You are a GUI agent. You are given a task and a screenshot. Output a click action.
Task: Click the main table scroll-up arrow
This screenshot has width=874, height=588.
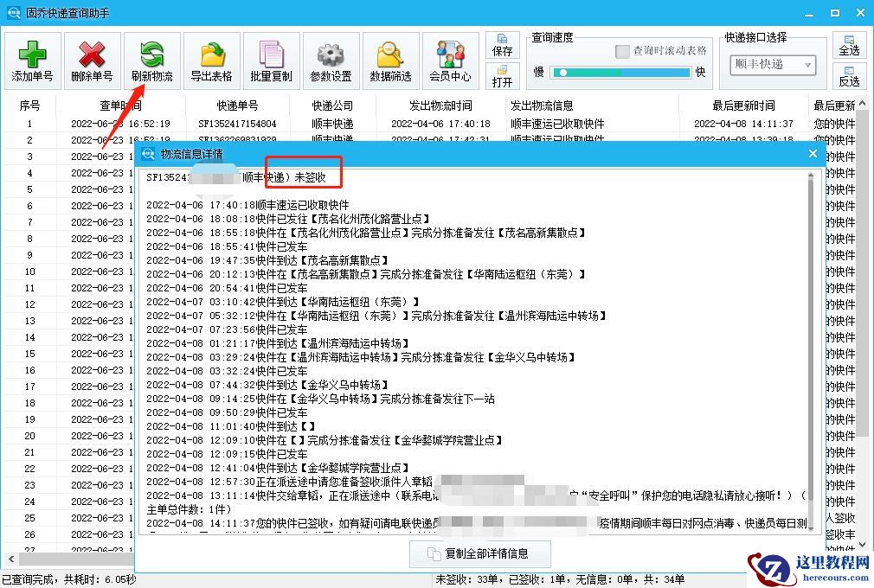pos(862,104)
